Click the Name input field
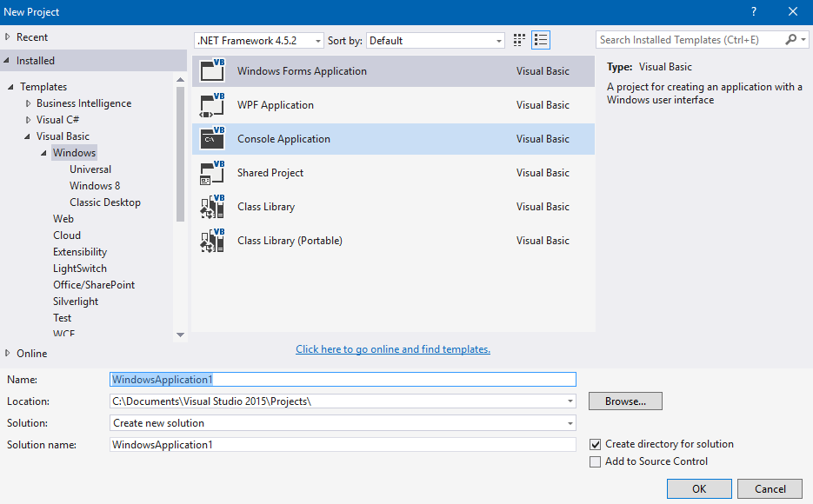The image size is (813, 504). click(343, 380)
